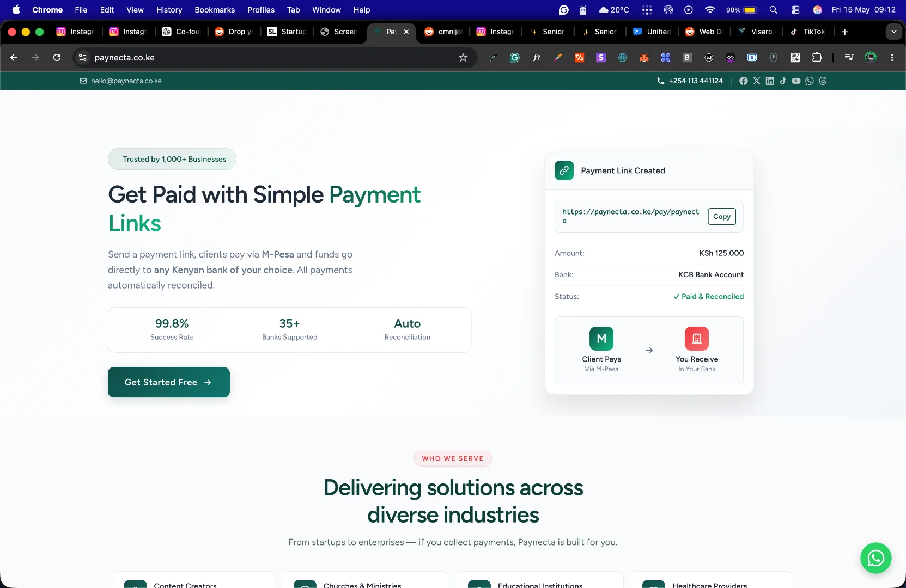
Task: Open the QR code extension
Action: coord(795,57)
